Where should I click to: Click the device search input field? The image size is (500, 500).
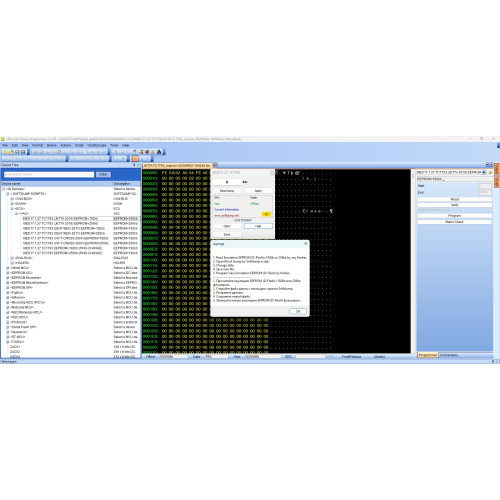pos(49,174)
